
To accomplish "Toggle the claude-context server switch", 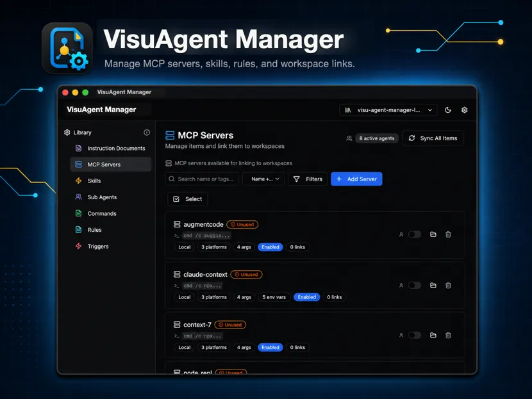I will 414,286.
